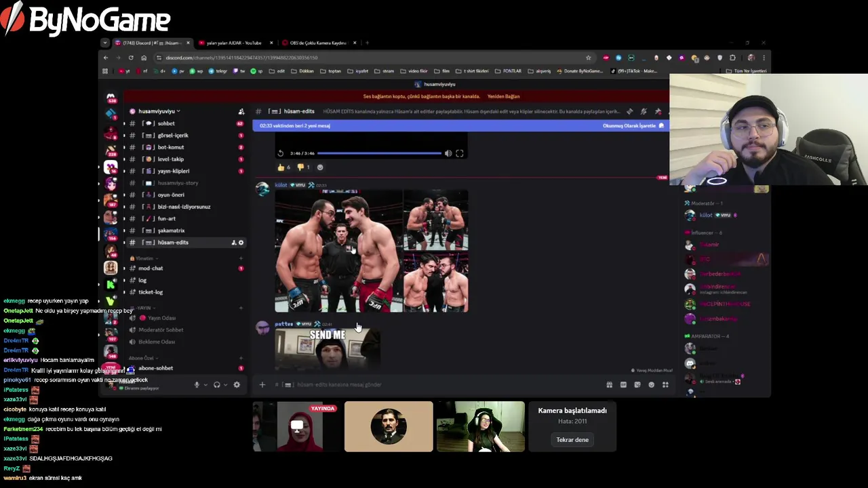Open the green Kick server icon

(111, 285)
